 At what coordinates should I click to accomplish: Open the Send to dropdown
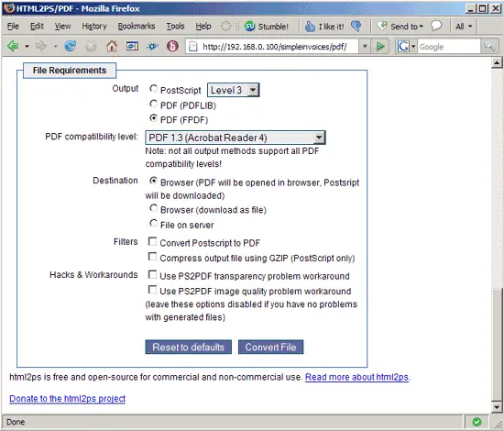pyautogui.click(x=400, y=27)
